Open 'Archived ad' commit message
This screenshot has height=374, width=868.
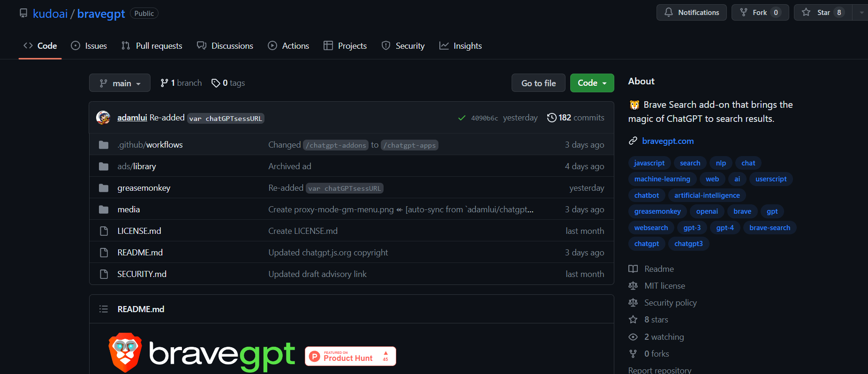(290, 166)
